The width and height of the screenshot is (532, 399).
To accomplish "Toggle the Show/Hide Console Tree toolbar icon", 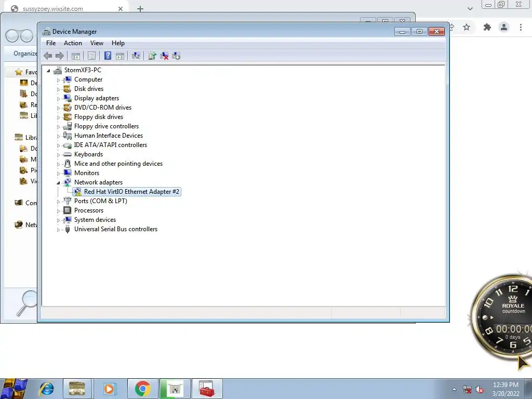I will click(76, 56).
